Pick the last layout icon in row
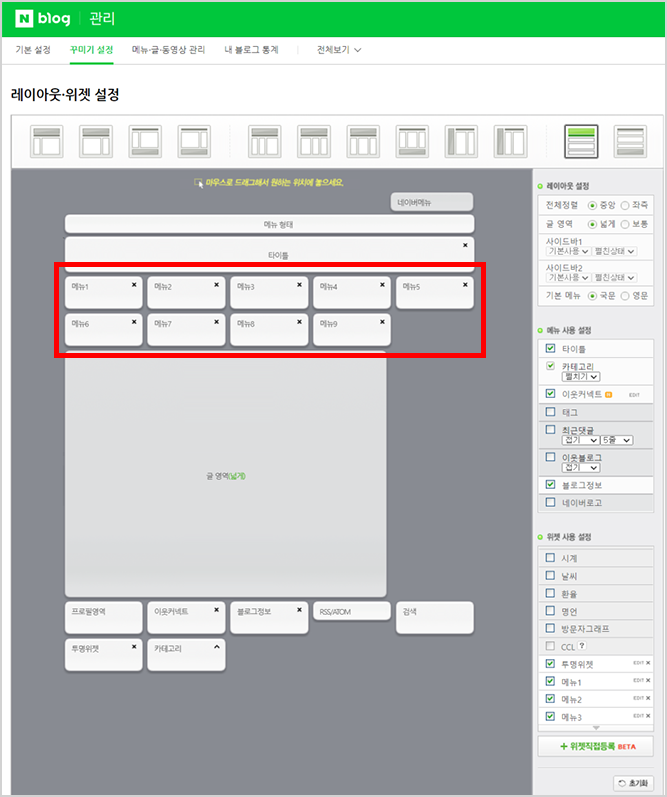The height and width of the screenshot is (797, 667). click(630, 141)
